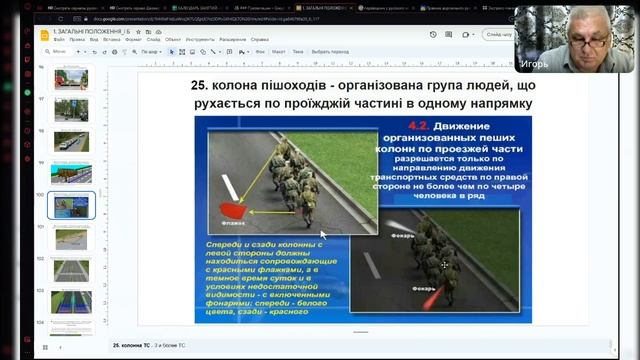Open the Файл menu

point(59,40)
